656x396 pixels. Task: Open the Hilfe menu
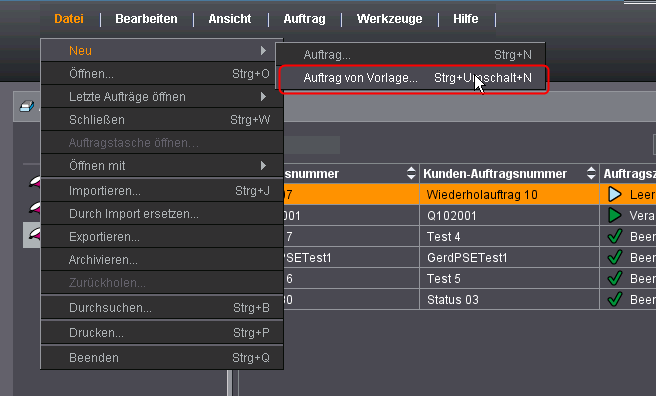[465, 19]
